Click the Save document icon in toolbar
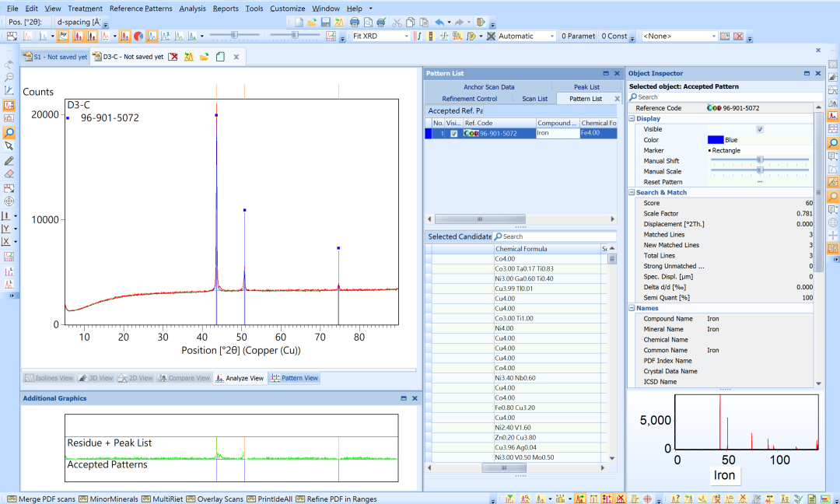 tap(325, 23)
